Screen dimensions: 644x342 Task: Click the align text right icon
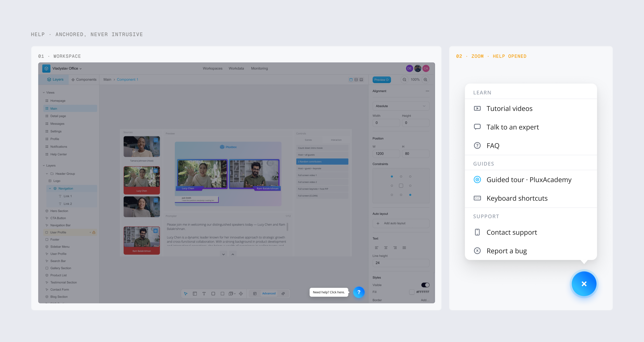[x=395, y=248]
